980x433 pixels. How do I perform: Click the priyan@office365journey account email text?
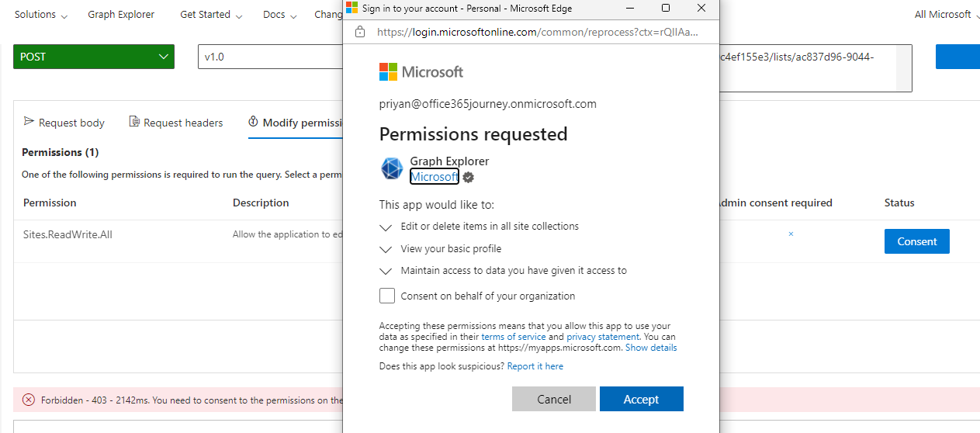488,104
